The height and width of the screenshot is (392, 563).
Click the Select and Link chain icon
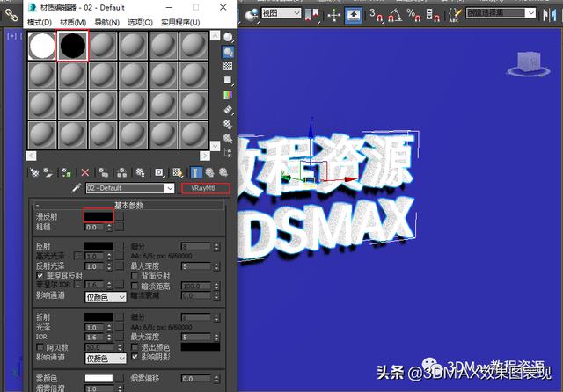coord(11,15)
